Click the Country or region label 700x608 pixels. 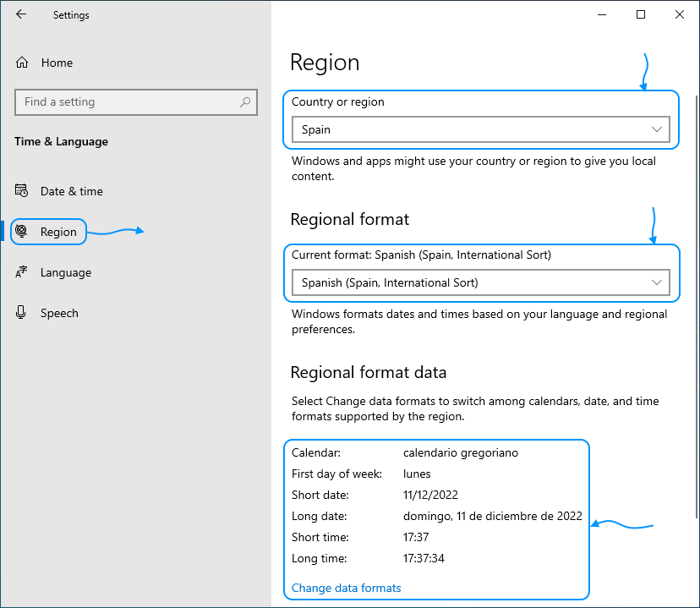[x=337, y=101]
